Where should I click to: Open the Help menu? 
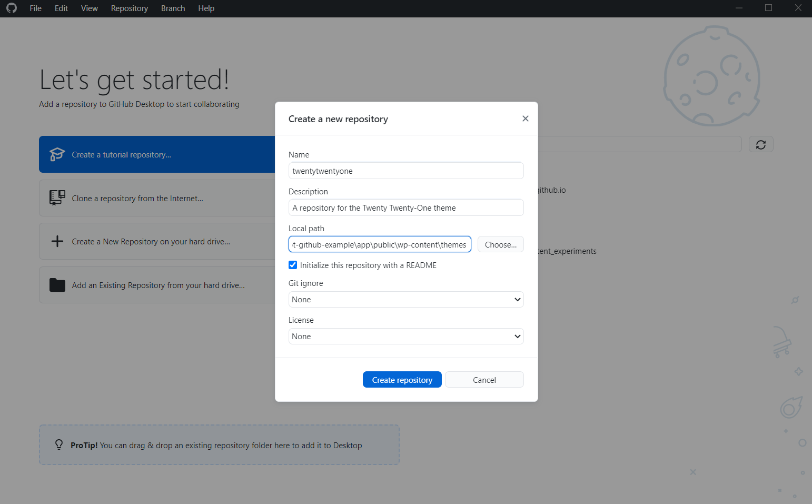pyautogui.click(x=206, y=8)
